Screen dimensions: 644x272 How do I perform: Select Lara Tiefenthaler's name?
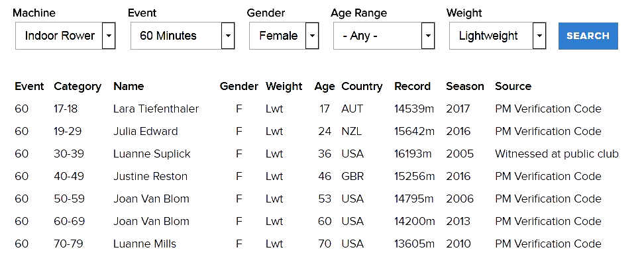pos(156,109)
